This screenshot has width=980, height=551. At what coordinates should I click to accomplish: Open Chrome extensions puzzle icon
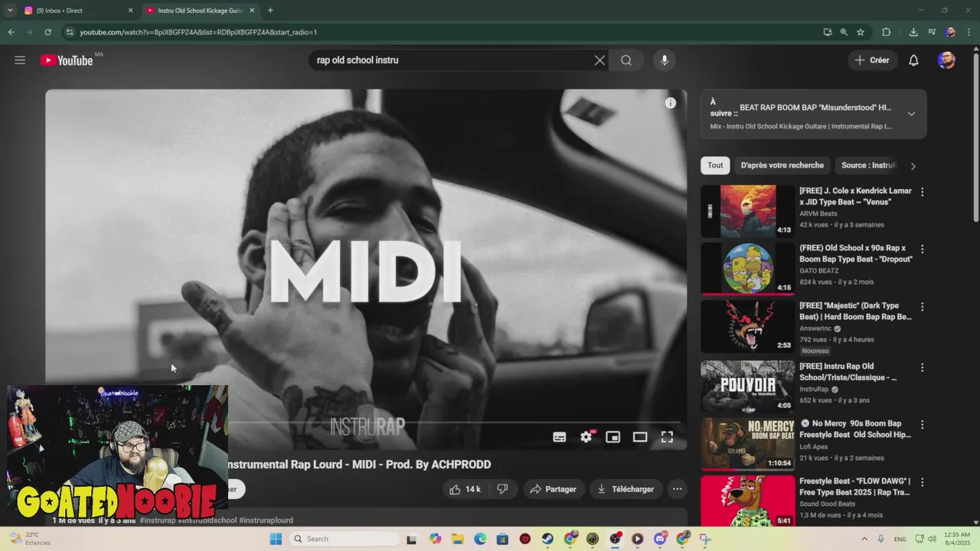tap(887, 32)
